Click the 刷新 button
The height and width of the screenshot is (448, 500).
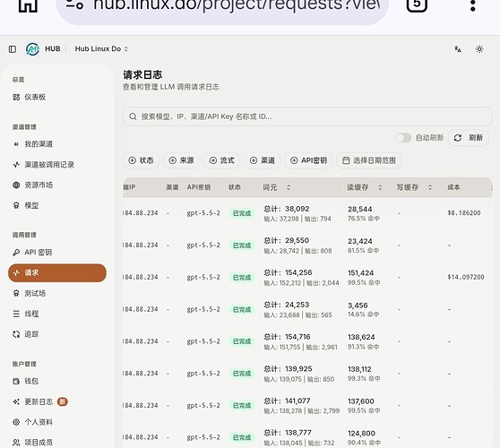(468, 138)
